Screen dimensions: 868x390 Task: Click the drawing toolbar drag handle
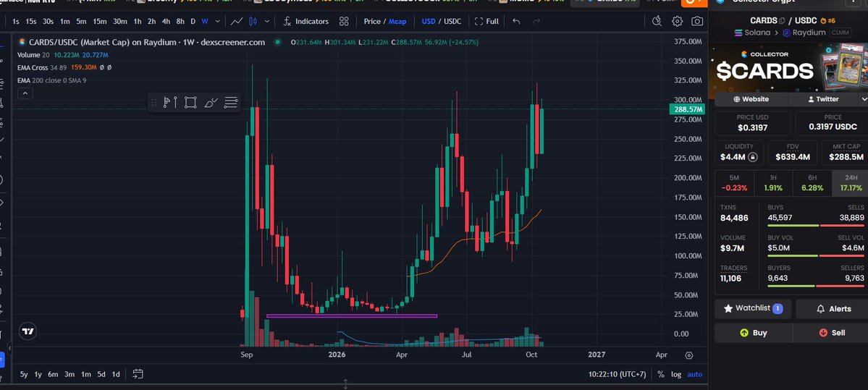click(154, 102)
